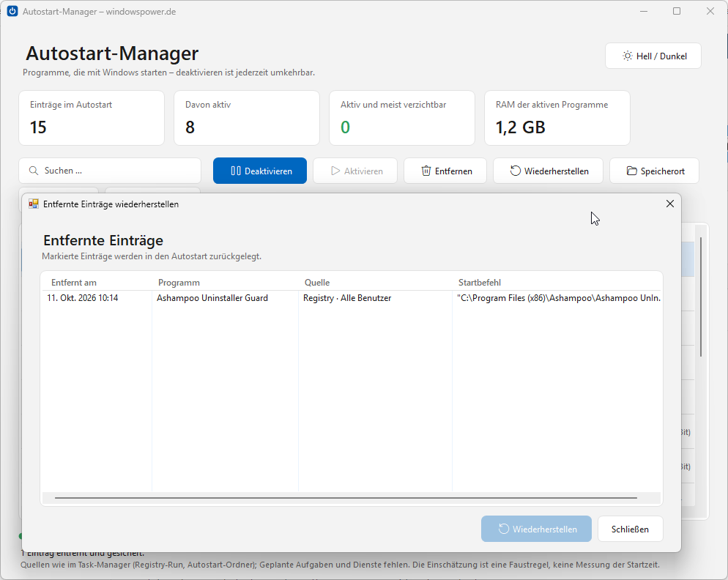Click the main list vertical scrollbar
This screenshot has height=580, width=728.
(701, 297)
